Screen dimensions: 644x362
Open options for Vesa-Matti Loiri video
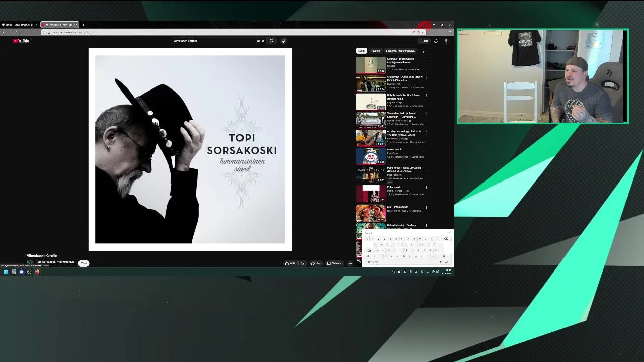click(x=426, y=114)
